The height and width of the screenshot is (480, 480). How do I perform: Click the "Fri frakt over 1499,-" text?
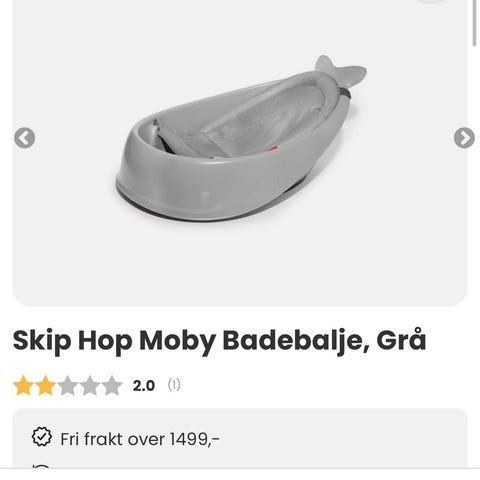pos(140,439)
